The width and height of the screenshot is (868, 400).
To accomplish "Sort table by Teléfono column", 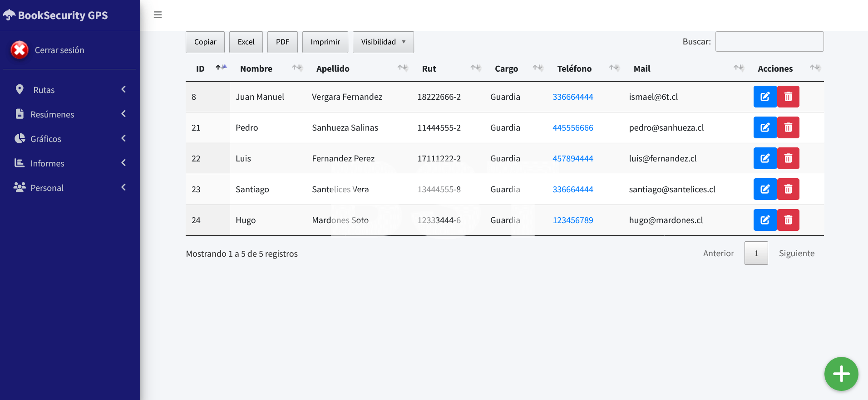I will (x=585, y=68).
